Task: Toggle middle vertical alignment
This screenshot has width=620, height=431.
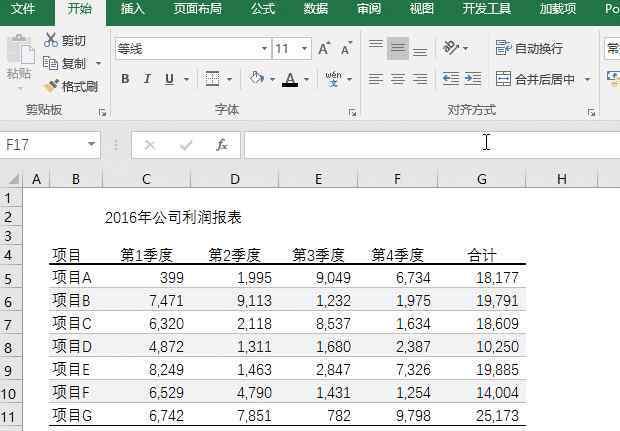Action: [x=398, y=48]
